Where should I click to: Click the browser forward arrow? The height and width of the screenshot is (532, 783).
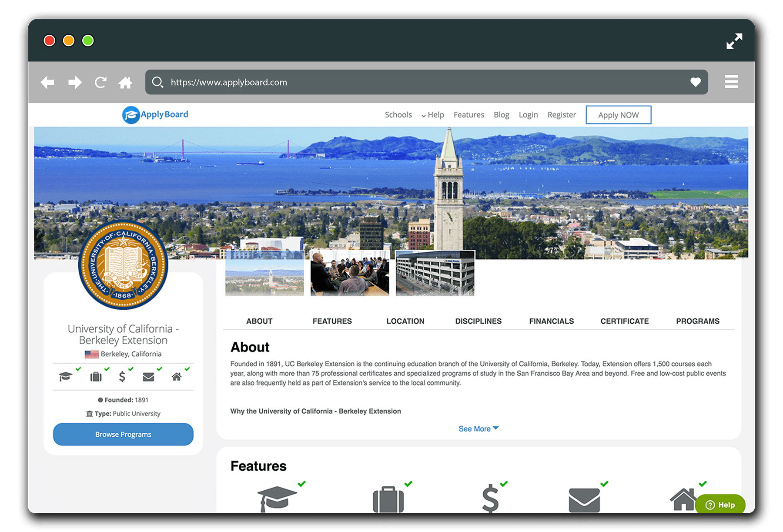[75, 82]
